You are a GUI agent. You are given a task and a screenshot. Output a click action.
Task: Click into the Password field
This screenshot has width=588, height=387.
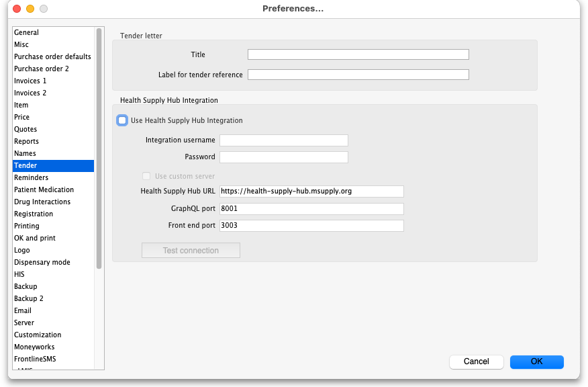283,157
